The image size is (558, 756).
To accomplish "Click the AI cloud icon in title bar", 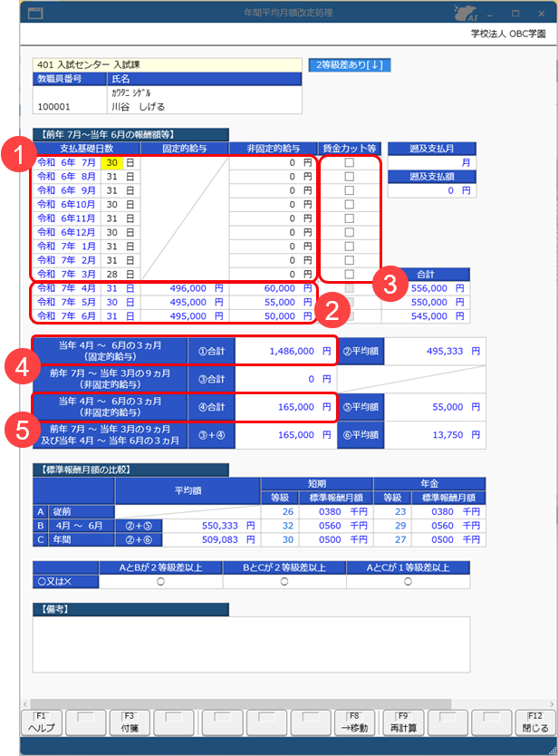I will pyautogui.click(x=465, y=13).
